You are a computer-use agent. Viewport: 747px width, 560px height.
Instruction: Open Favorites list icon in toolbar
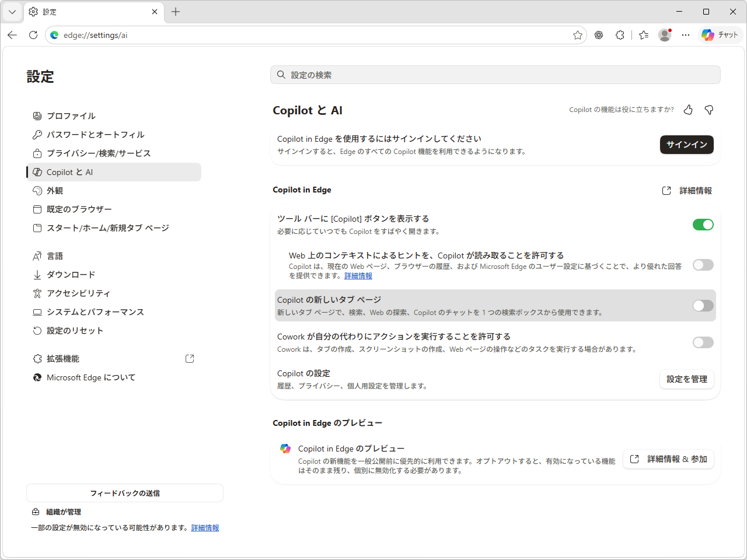[x=644, y=35]
